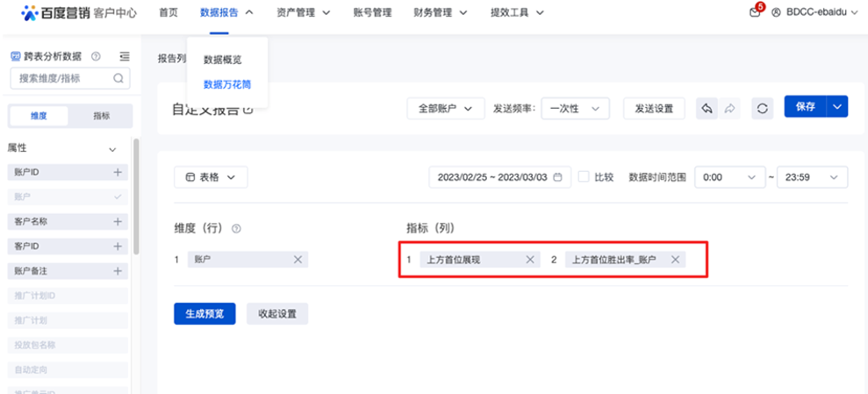Image resolution: width=868 pixels, height=394 pixels.
Task: Click the edit icon next to report title
Action: click(247, 110)
